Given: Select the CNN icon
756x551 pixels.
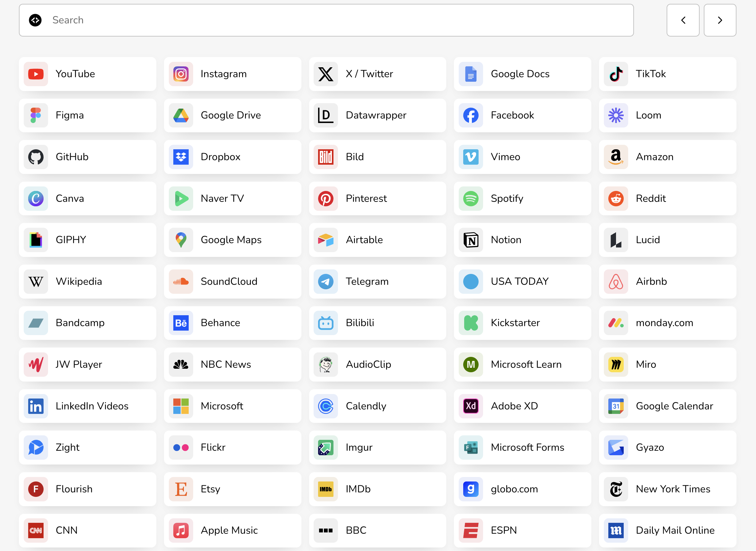Looking at the screenshot, I should [36, 530].
